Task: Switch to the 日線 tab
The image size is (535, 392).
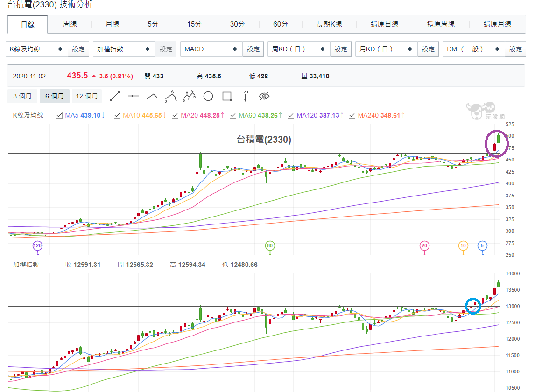Action: [x=28, y=25]
